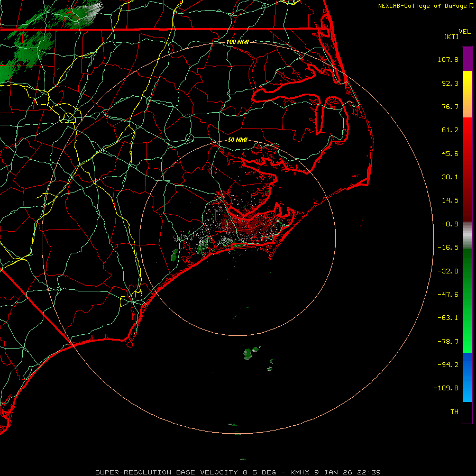Select the -0.9 scale value

pyautogui.click(x=450, y=224)
